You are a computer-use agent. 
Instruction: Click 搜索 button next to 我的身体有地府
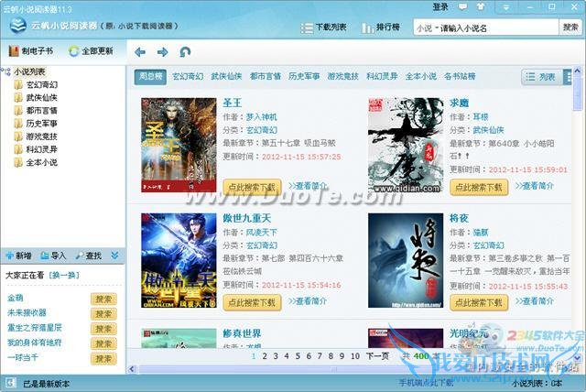click(x=103, y=343)
